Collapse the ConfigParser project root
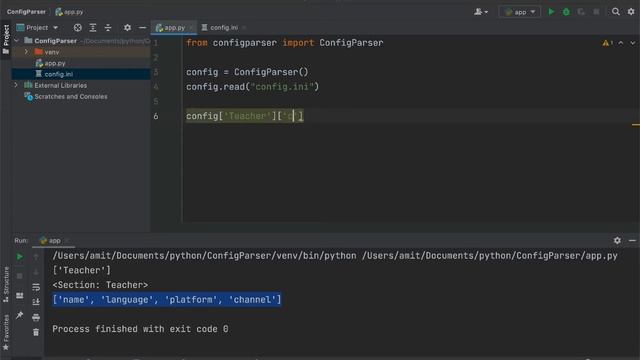Image resolution: width=640 pixels, height=360 pixels. click(x=16, y=40)
